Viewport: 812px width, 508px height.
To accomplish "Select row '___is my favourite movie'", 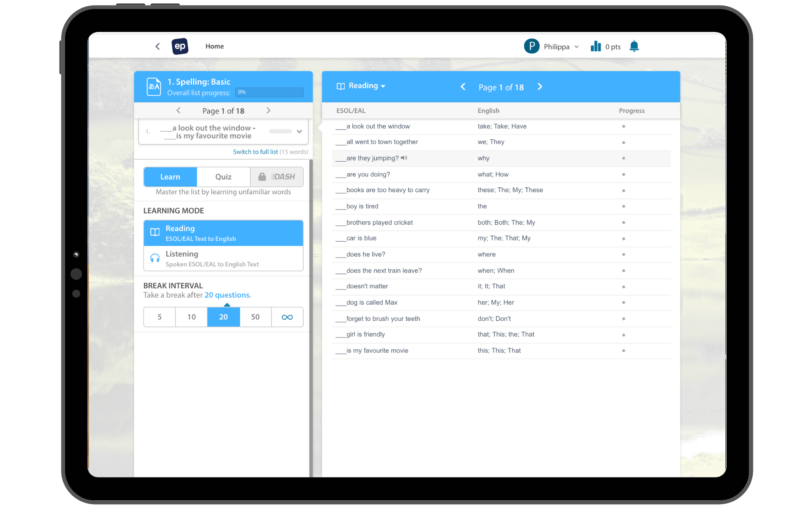I will tap(502, 351).
